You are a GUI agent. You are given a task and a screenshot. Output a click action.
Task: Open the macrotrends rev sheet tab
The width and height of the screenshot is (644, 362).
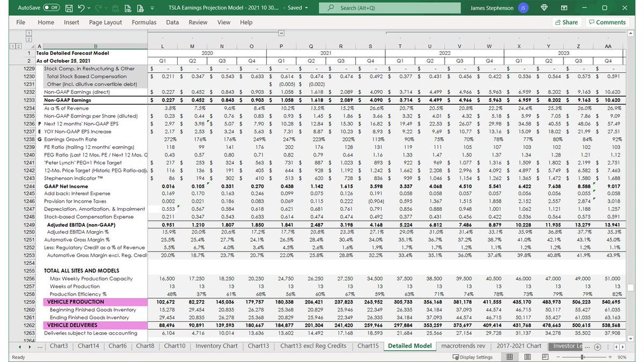click(463, 346)
